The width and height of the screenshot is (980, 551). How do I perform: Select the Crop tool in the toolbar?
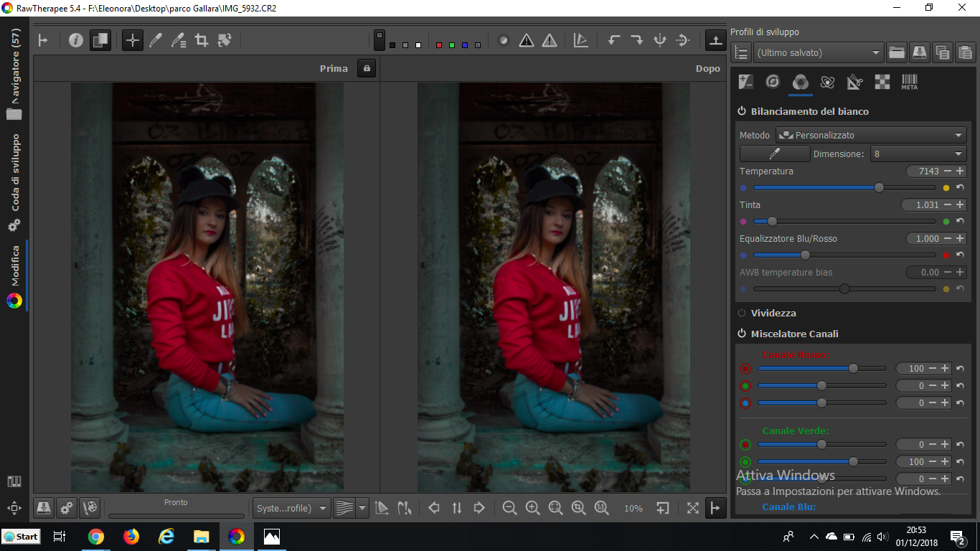[x=202, y=40]
